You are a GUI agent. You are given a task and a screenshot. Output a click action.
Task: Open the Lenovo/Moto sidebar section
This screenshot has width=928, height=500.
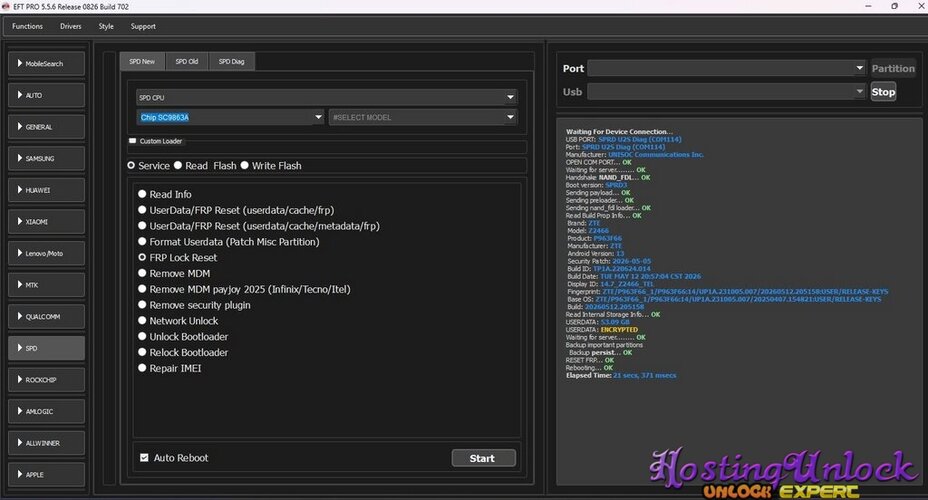pos(46,253)
